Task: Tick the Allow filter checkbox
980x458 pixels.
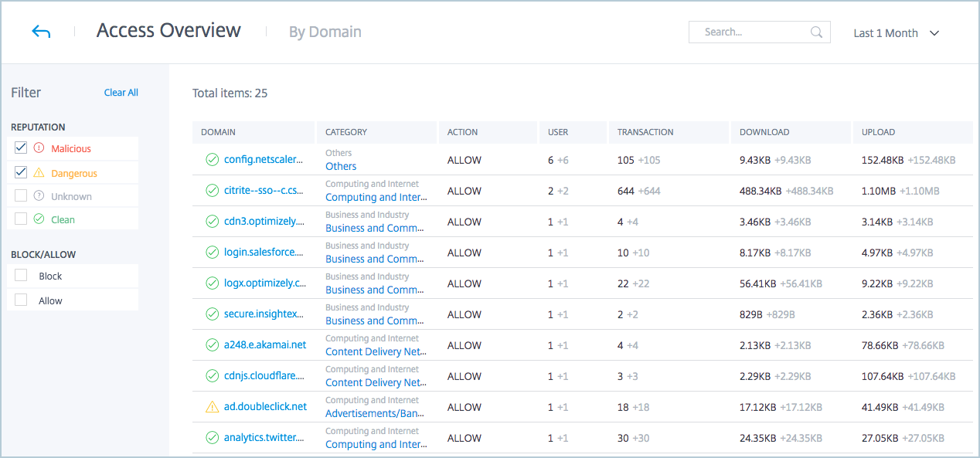Action: [21, 300]
